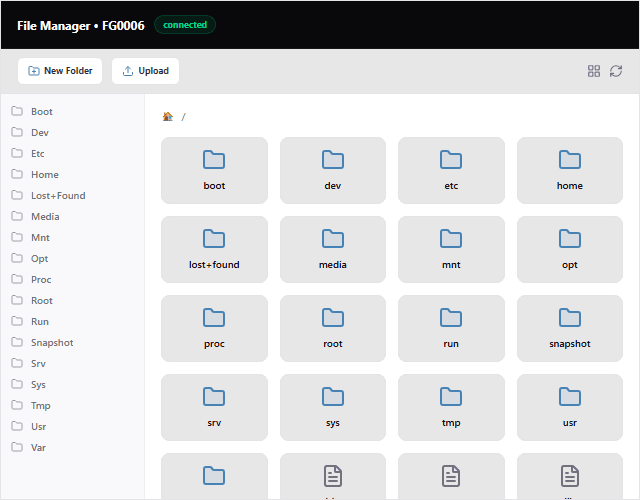This screenshot has height=500, width=640.
Task: Select Media in the sidebar tree
Action: pyautogui.click(x=72, y=216)
